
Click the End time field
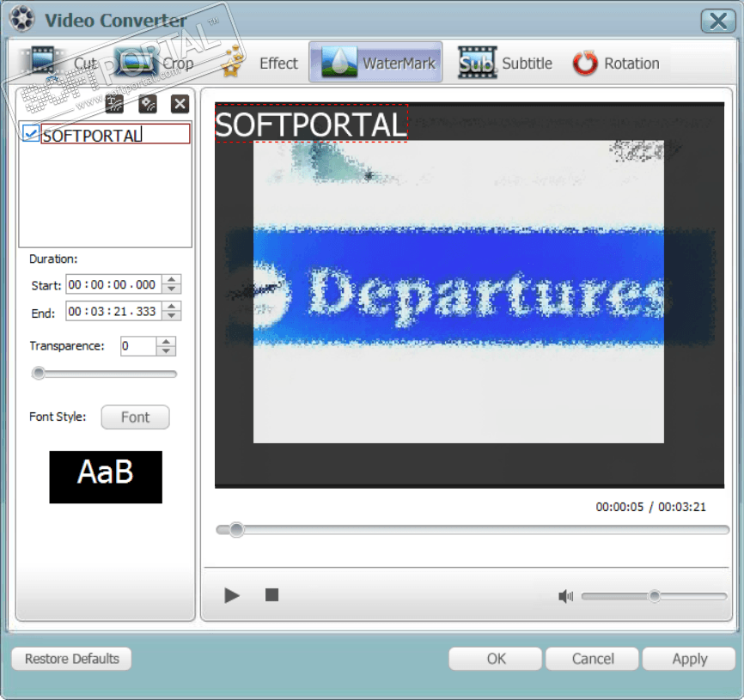(x=113, y=312)
